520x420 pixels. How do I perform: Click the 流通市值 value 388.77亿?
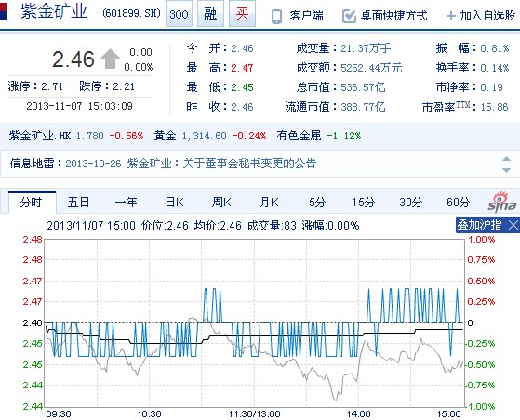pyautogui.click(x=363, y=107)
